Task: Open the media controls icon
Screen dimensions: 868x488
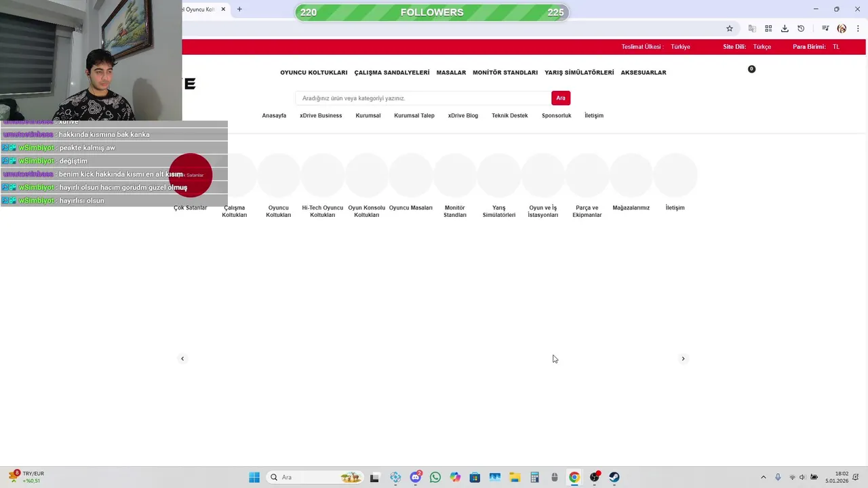Action: [x=825, y=28]
